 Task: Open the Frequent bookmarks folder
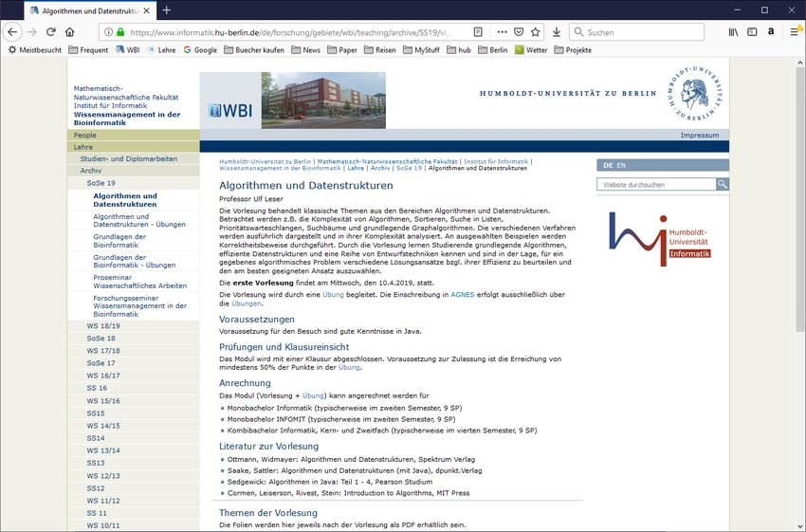pos(88,50)
